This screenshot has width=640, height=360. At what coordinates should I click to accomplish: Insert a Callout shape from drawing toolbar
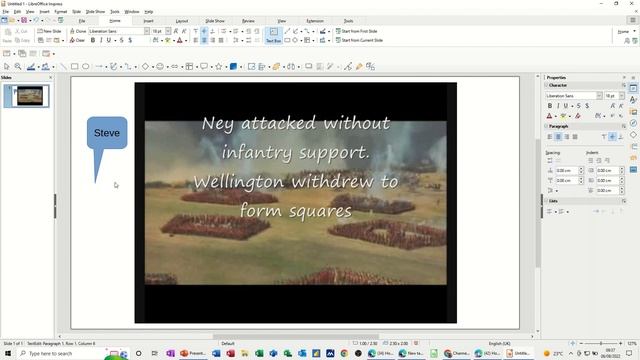[x=204, y=66]
